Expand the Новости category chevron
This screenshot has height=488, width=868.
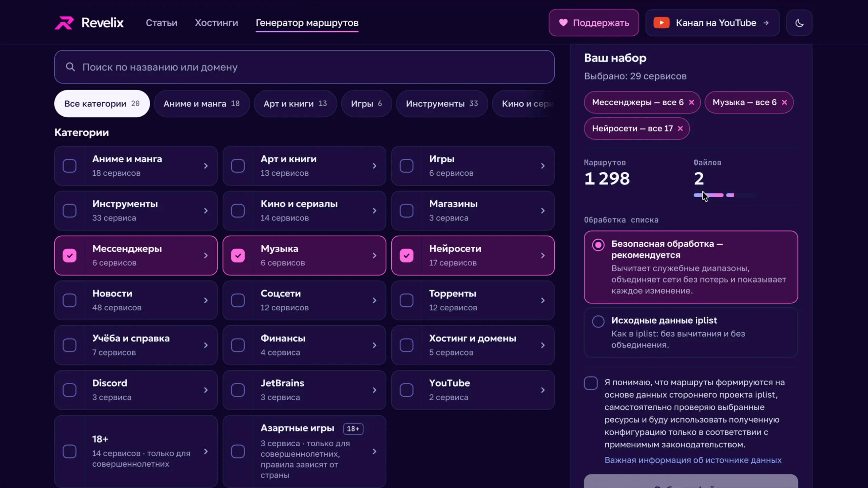206,301
